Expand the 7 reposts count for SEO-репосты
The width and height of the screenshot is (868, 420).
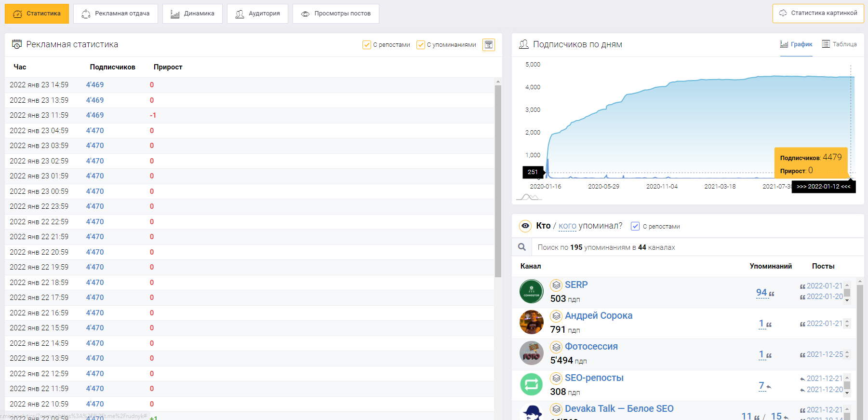coord(761,386)
